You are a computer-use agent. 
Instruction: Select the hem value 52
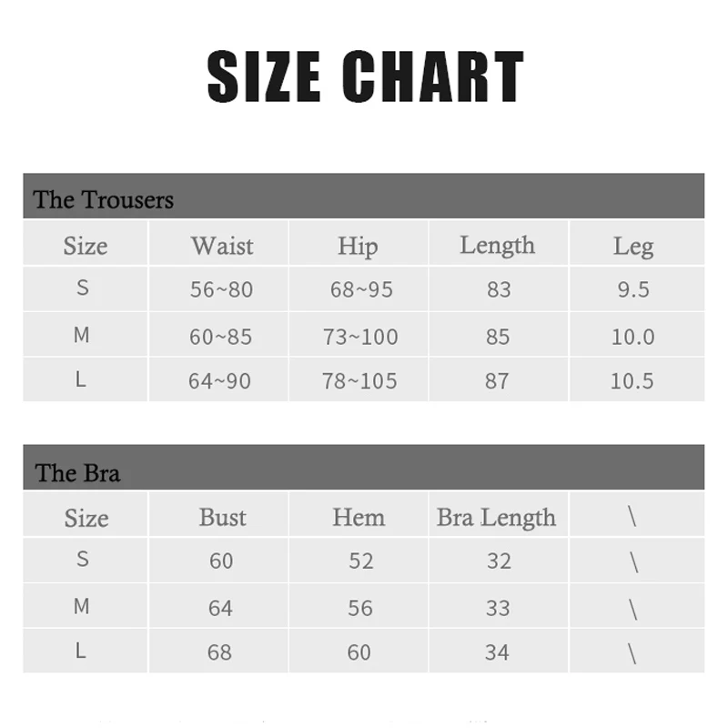coord(360,561)
